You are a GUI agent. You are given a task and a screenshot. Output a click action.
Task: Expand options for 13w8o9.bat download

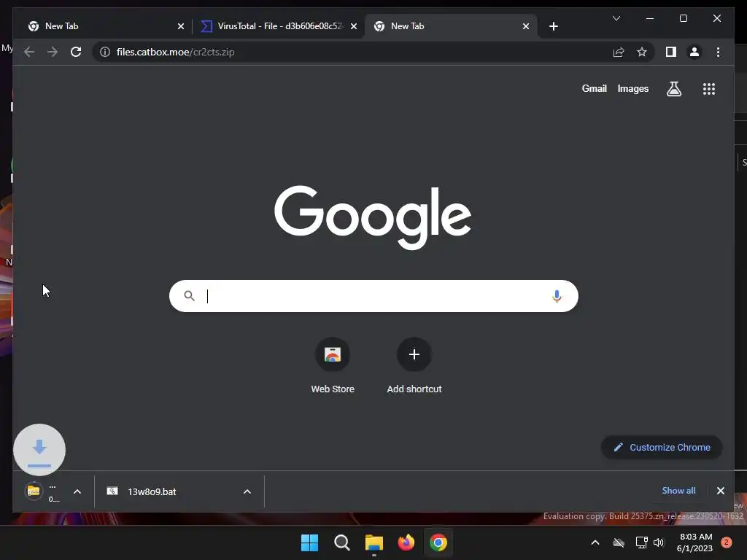coord(247,491)
